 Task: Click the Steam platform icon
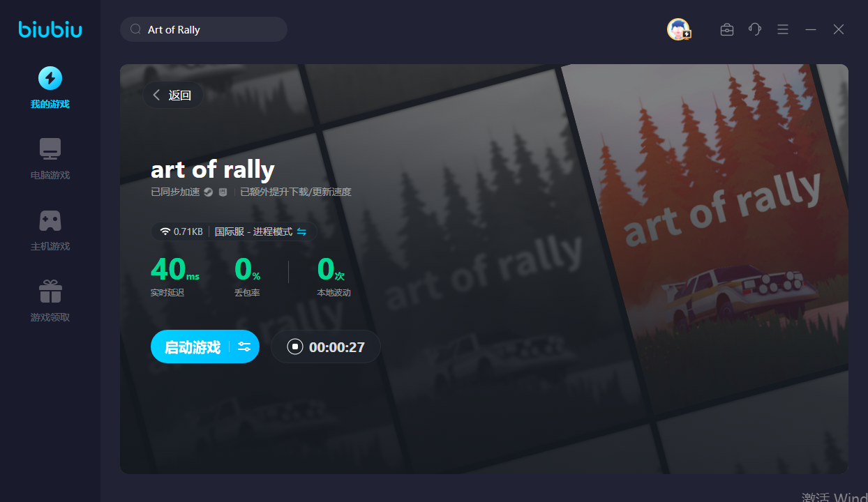pyautogui.click(x=209, y=192)
